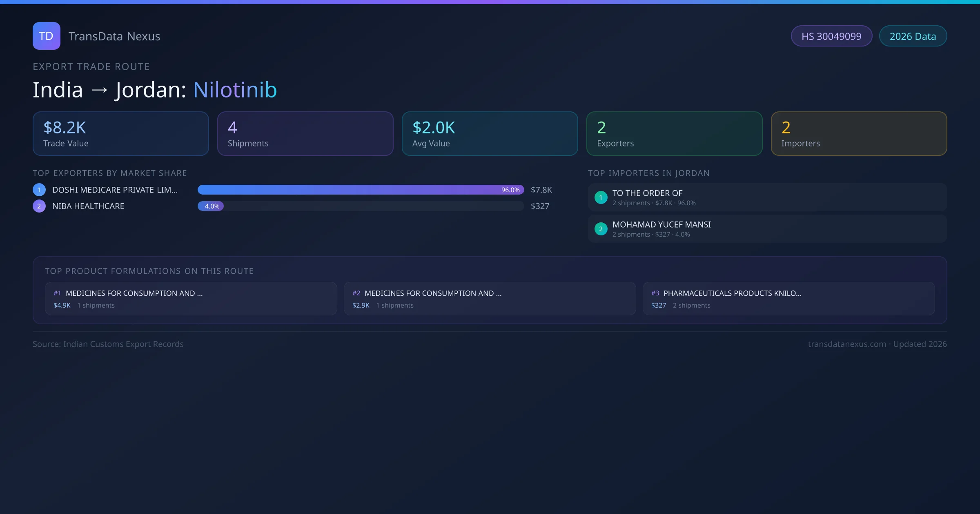Image resolution: width=980 pixels, height=514 pixels.
Task: Open the 2 Importers card
Action: coord(859,134)
